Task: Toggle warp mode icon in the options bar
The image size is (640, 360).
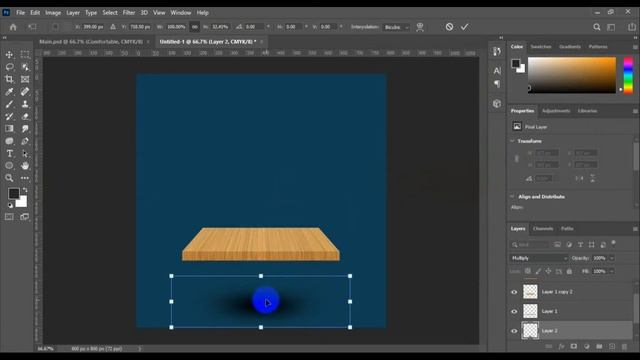Action: 420,27
